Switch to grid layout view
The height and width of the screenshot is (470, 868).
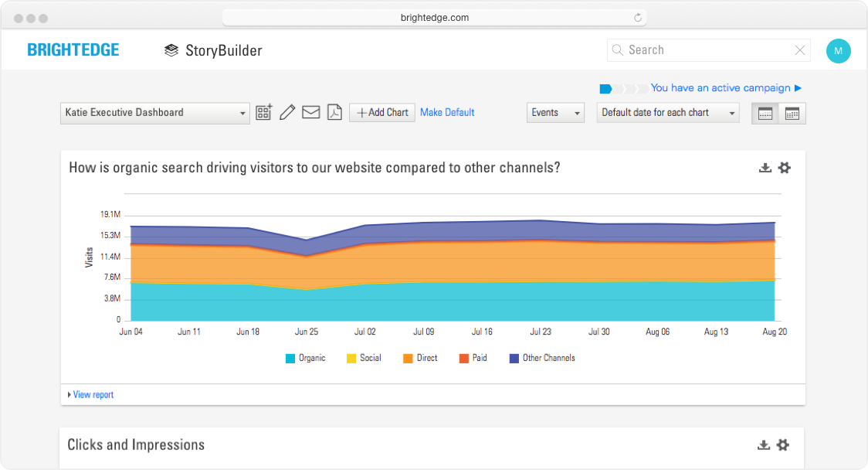(792, 113)
